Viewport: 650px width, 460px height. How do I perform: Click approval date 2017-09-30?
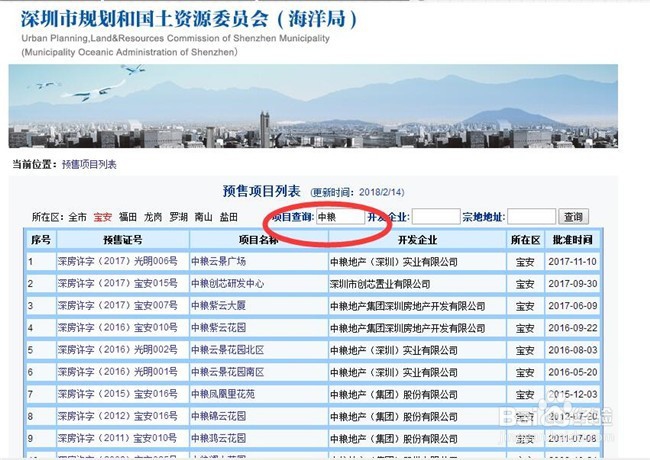(x=572, y=283)
